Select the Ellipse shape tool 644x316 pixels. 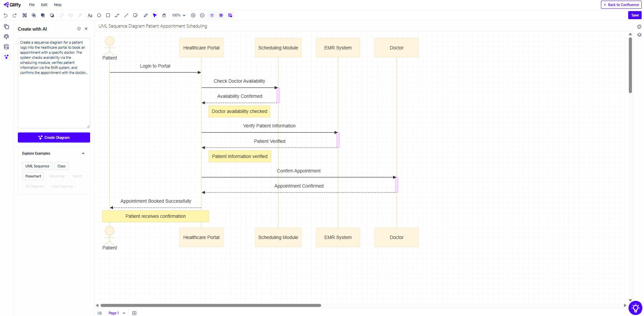(99, 15)
